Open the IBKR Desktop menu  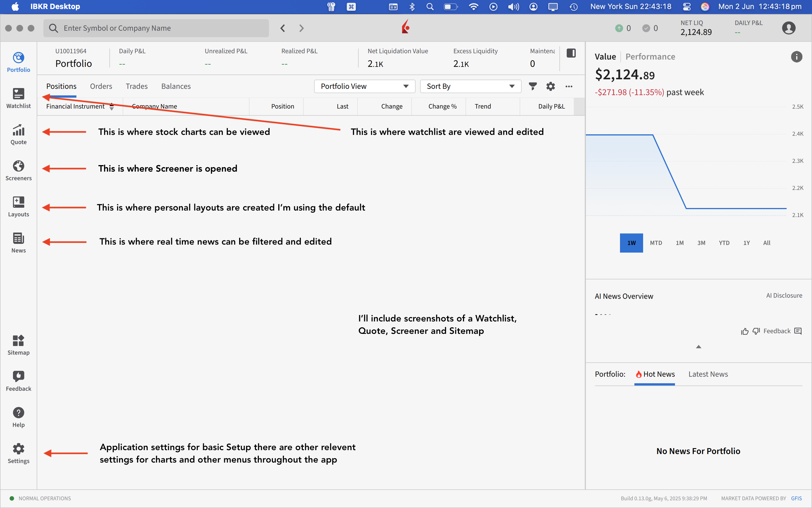[x=55, y=6]
